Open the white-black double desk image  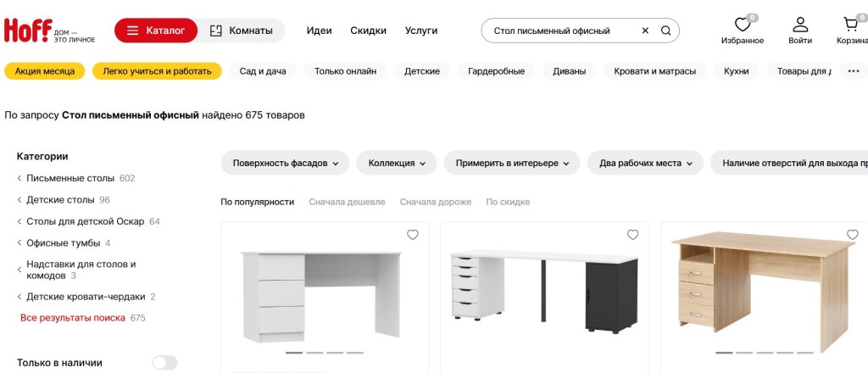[x=544, y=291]
